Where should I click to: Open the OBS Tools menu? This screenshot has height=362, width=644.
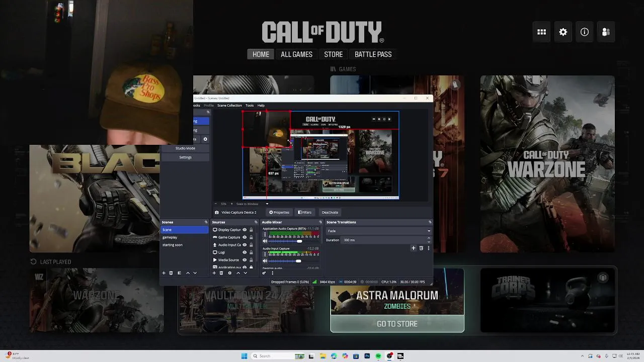click(250, 106)
